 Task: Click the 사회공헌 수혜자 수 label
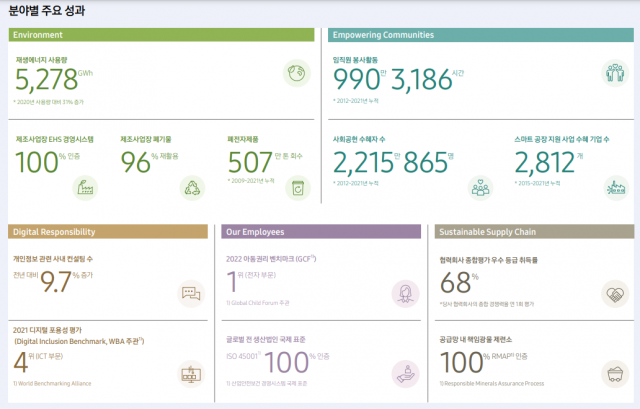[x=359, y=139]
